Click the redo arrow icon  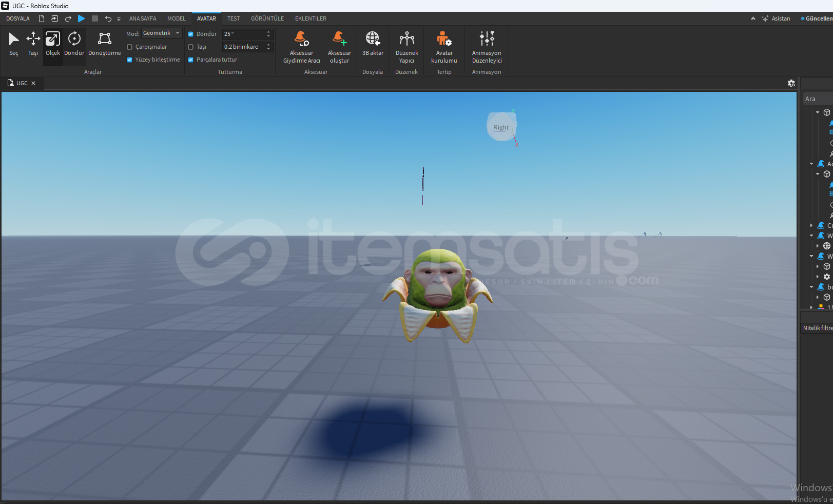tap(68, 18)
